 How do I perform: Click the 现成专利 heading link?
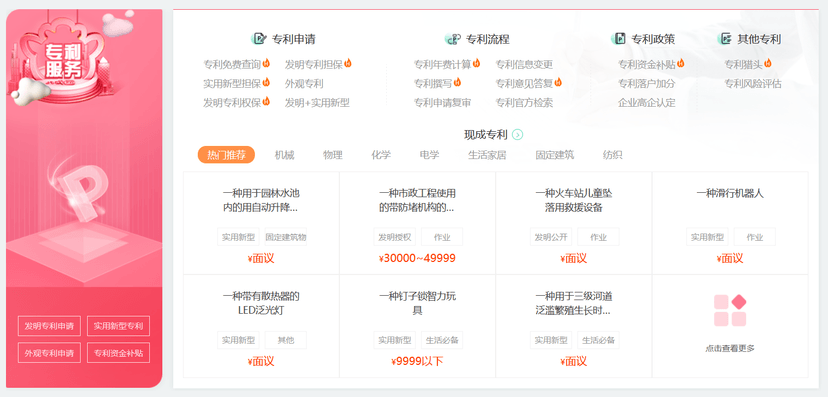[486, 135]
